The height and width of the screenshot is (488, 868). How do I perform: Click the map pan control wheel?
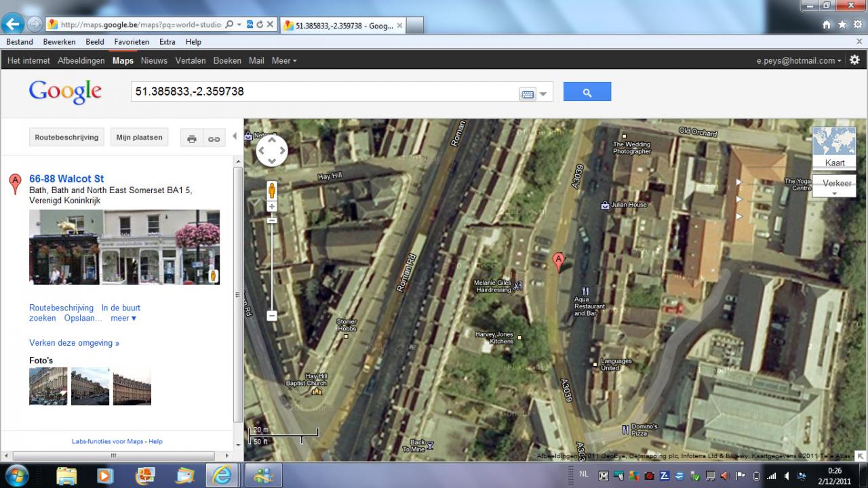[x=272, y=150]
